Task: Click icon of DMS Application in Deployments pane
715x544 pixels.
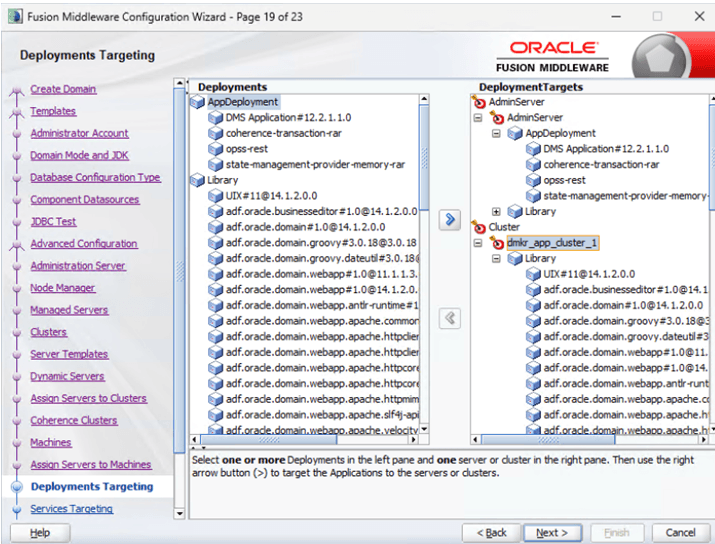Action: pos(215,118)
